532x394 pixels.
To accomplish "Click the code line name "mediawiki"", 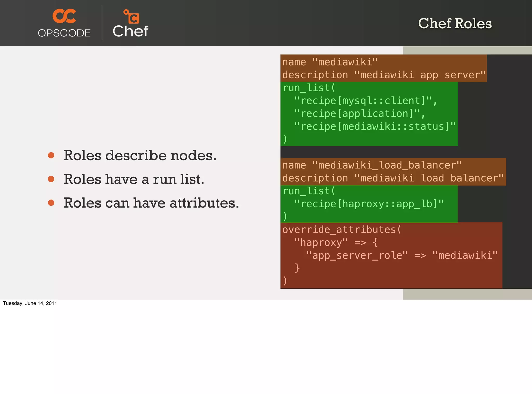I will tap(330, 62).
